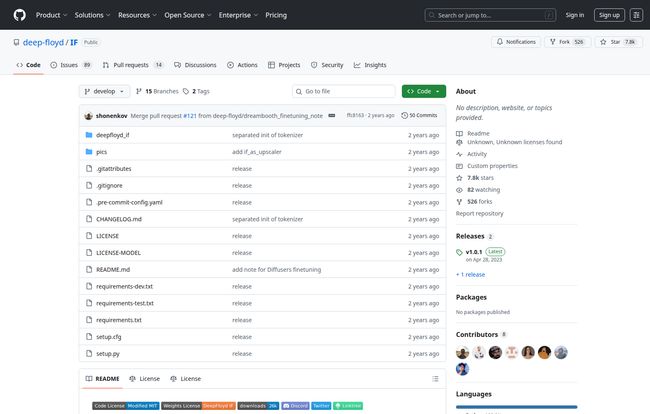Fork the repository
650x414 pixels.
[x=567, y=42]
